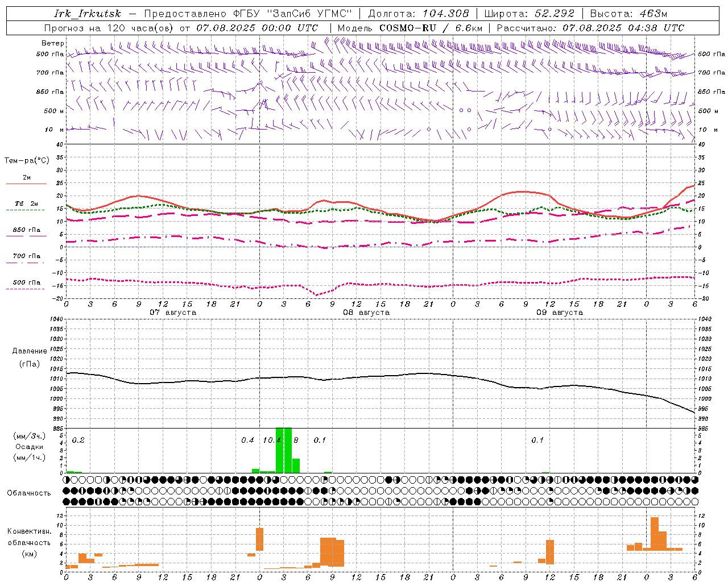Click the Тем-ра(°C) temperature panel label
728x582 pixels.
[x=27, y=161]
